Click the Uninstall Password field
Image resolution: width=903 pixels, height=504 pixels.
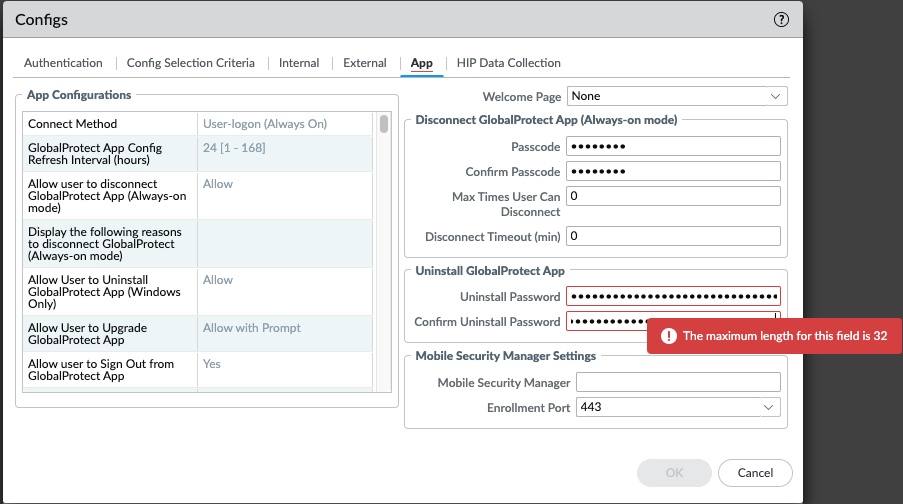[673, 296]
